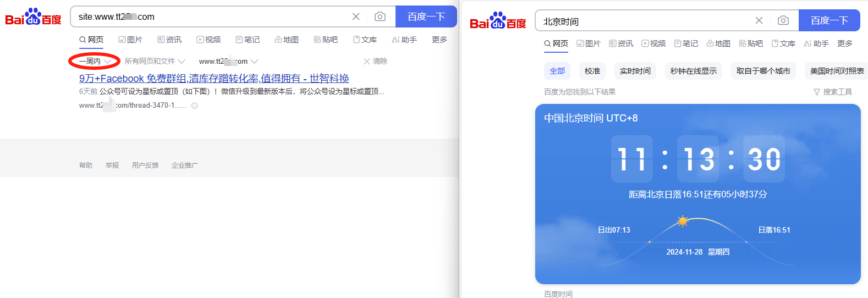Open camera image search in right window
This screenshot has height=298, width=868.
783,20
